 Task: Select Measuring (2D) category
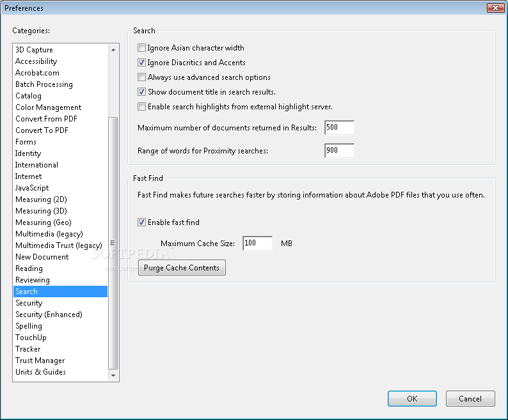coord(60,199)
